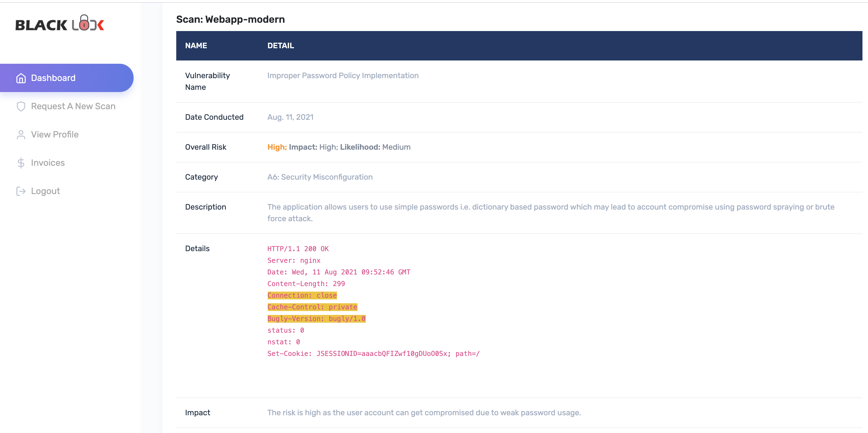Click the highlighted Connection close line
Viewport: 868px width, 433px height.
tap(302, 295)
